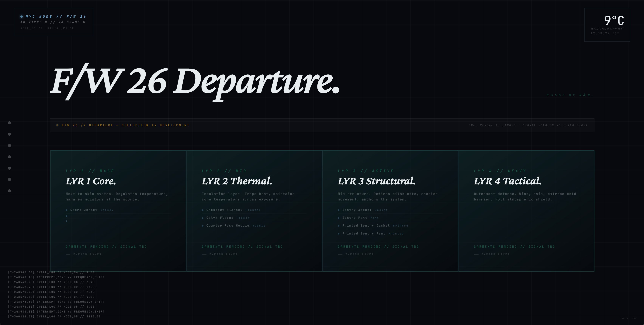
Task: Click the LYR 4 Tactical heading
Action: pos(507,181)
